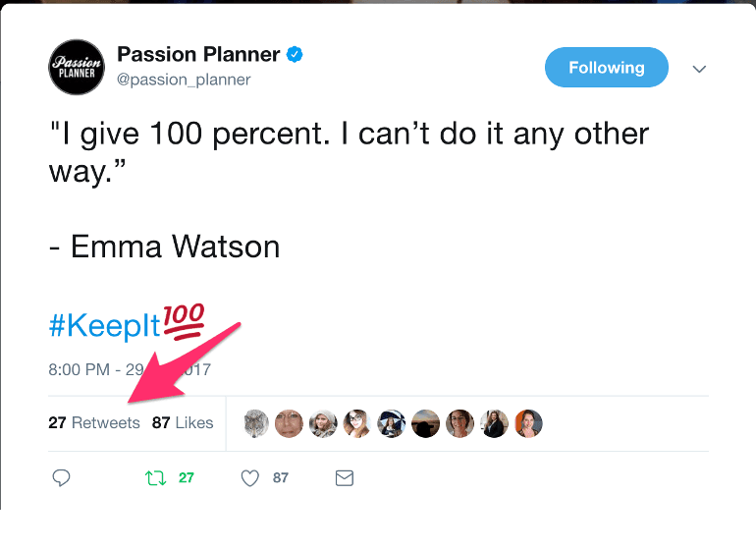756x550 pixels.
Task: Click the second liker's avatar
Action: pos(289,423)
